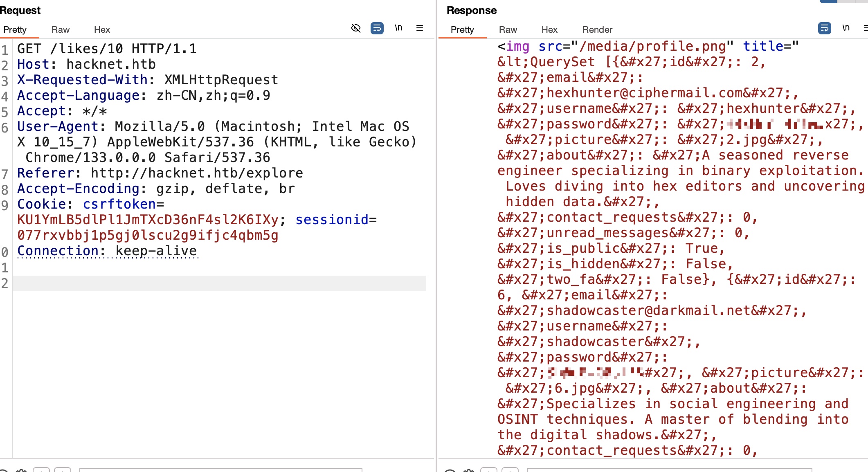Image resolution: width=868 pixels, height=472 pixels.
Task: Click the GET /likes/10 request line
Action: click(x=106, y=49)
